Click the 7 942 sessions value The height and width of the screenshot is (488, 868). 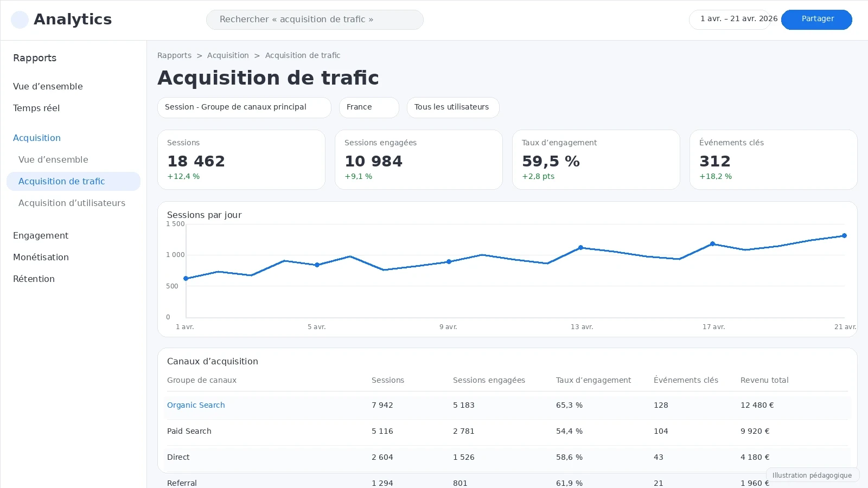[382, 405]
